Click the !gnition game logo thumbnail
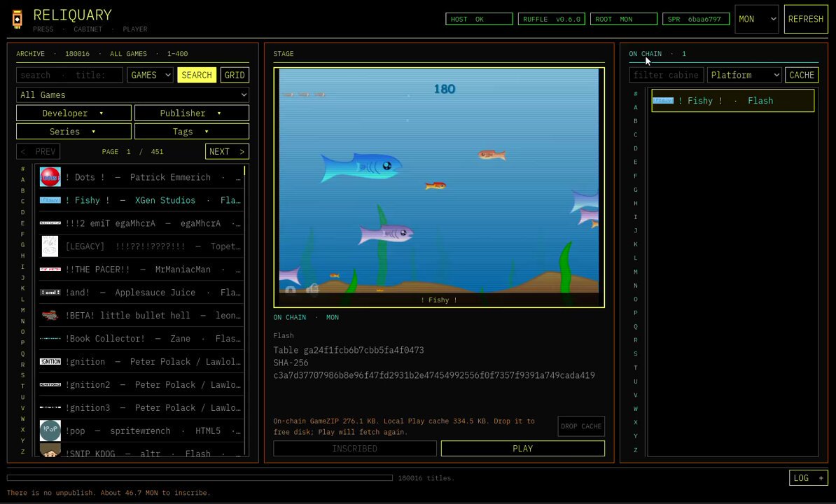 point(50,362)
